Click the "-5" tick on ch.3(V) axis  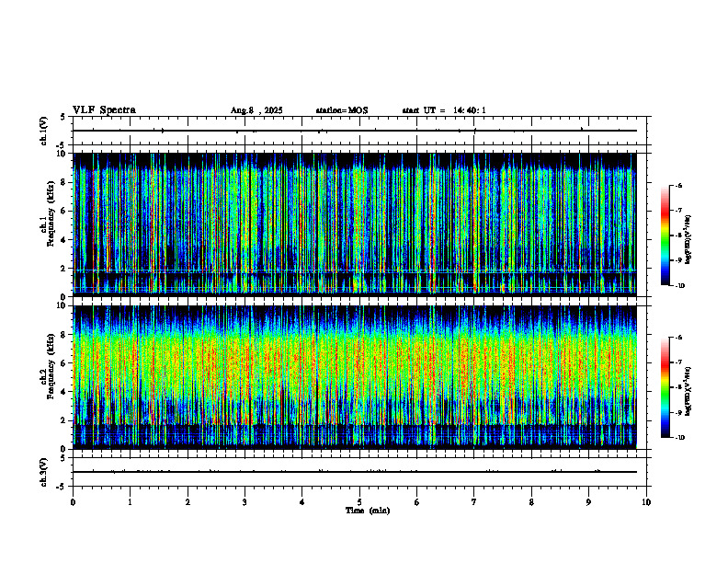click(x=62, y=487)
